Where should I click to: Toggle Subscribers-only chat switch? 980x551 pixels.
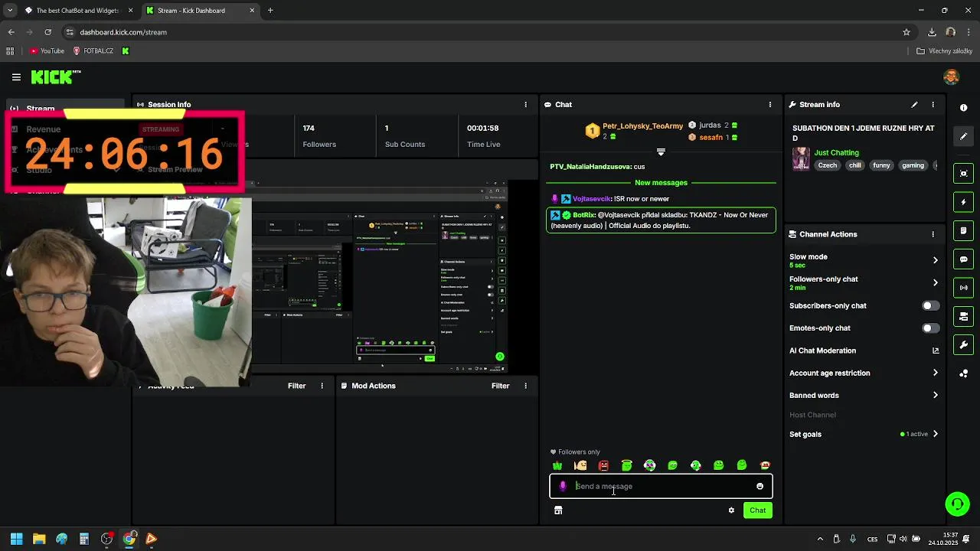click(x=930, y=305)
